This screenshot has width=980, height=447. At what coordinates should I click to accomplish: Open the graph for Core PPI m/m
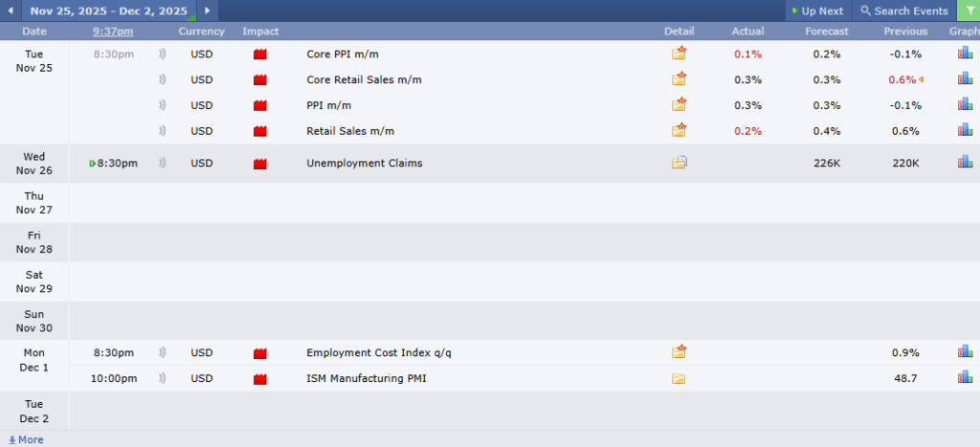pyautogui.click(x=965, y=54)
